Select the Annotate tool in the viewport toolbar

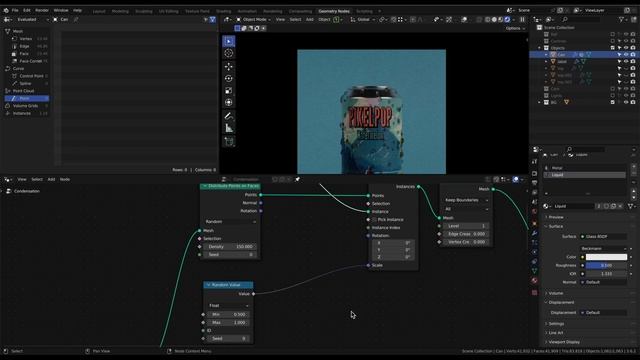click(x=229, y=116)
